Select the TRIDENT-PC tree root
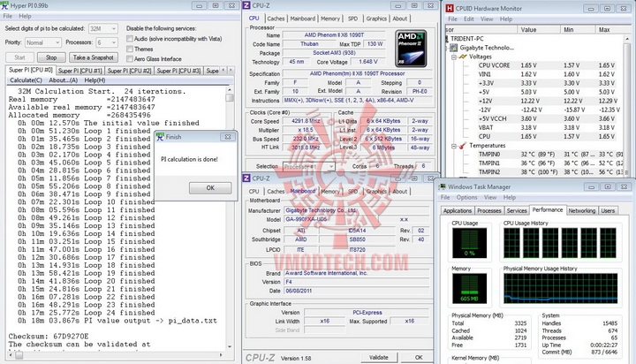The height and width of the screenshot is (364, 636). point(467,39)
